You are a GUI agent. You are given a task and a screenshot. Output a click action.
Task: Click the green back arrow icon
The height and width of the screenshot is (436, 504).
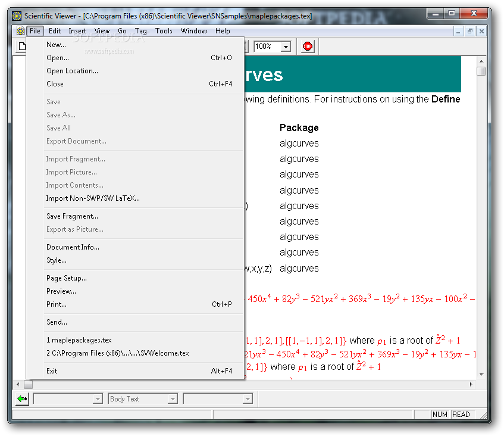pos(22,399)
